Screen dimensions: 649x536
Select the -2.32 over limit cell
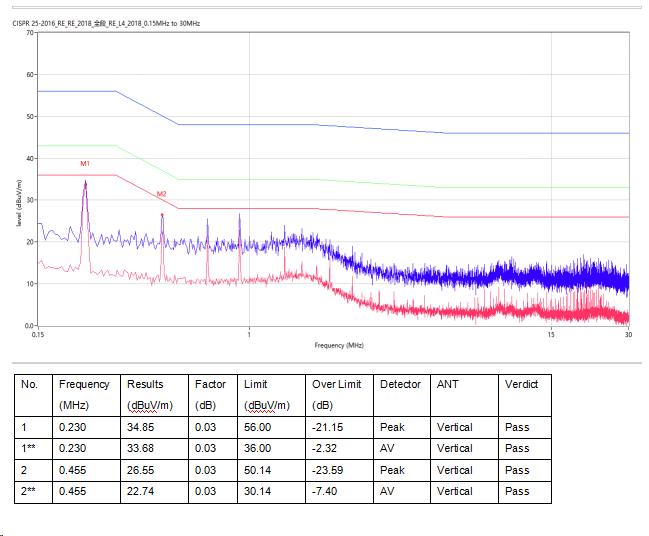(x=326, y=448)
